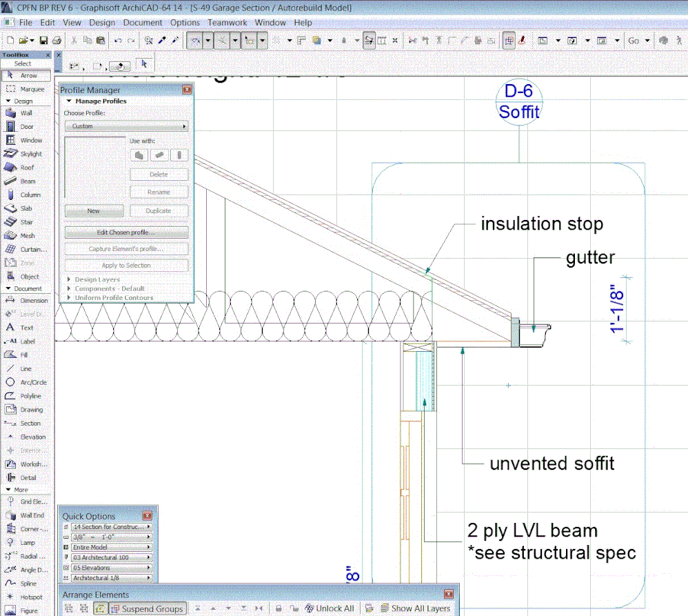
Task: Open the Choose Profile Custom dropdown
Action: (x=126, y=126)
